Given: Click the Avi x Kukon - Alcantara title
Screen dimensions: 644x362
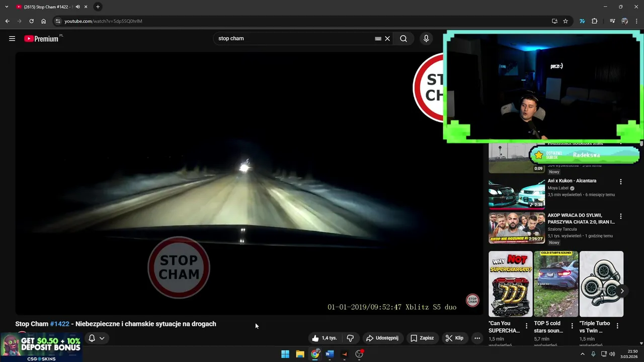Looking at the screenshot, I should click(x=572, y=180).
